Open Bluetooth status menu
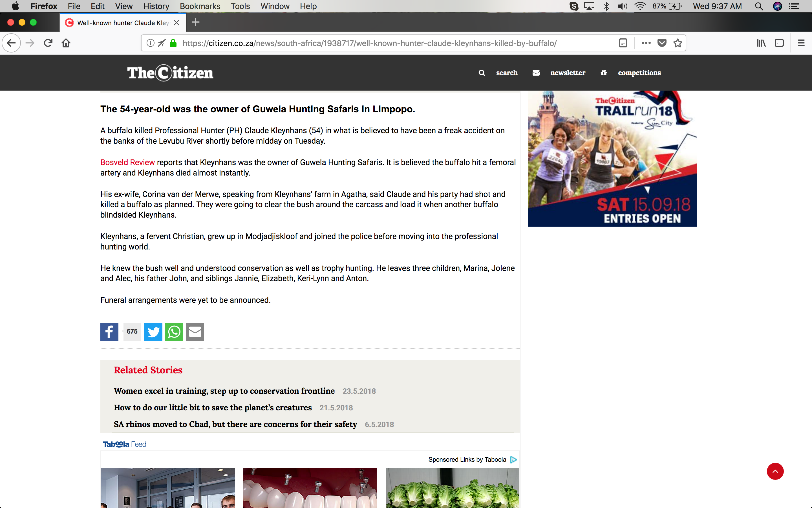The image size is (812, 508). (606, 6)
